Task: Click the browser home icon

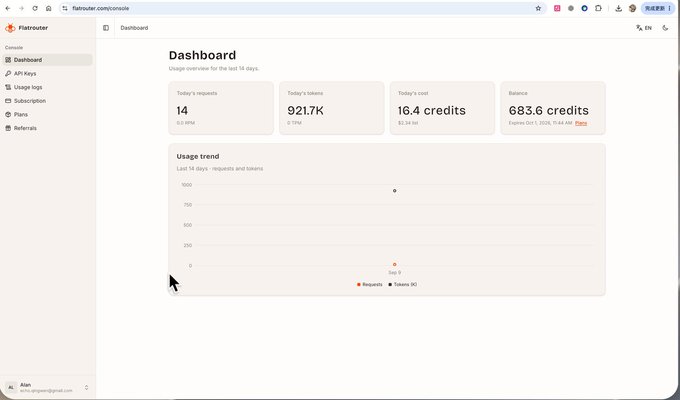Action: (x=49, y=8)
